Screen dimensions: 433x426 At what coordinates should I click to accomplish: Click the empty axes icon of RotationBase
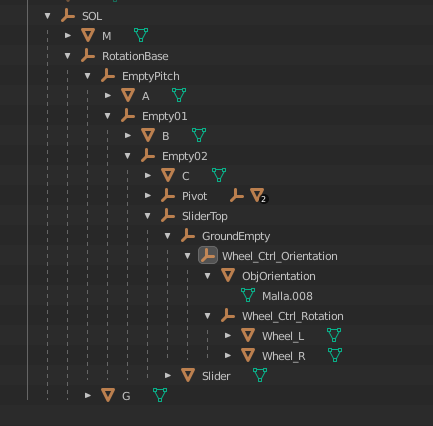[88, 56]
